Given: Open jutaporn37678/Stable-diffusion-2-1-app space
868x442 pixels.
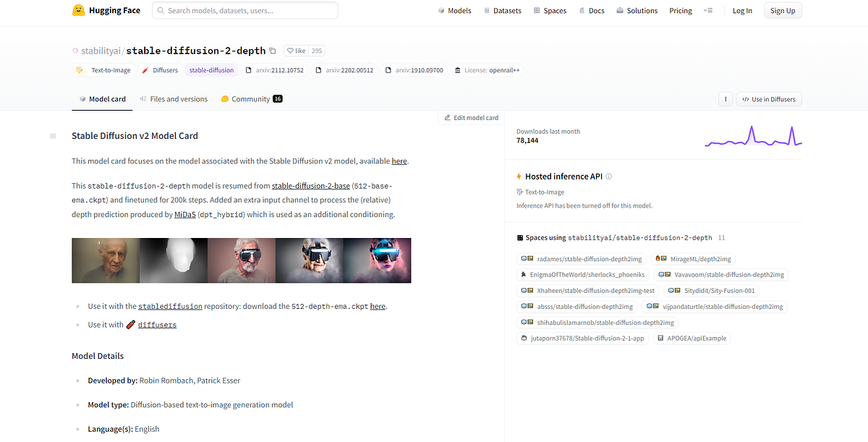Looking at the screenshot, I should click(582, 338).
